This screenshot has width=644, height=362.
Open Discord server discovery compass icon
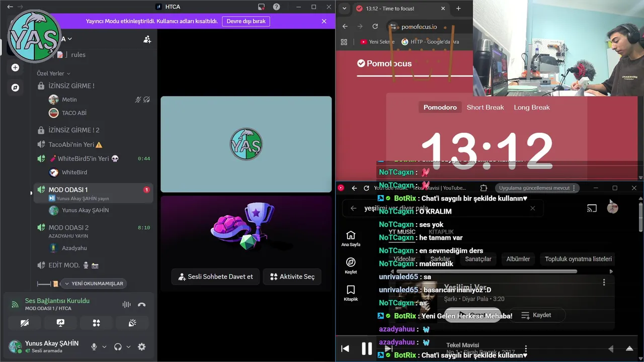[15, 87]
